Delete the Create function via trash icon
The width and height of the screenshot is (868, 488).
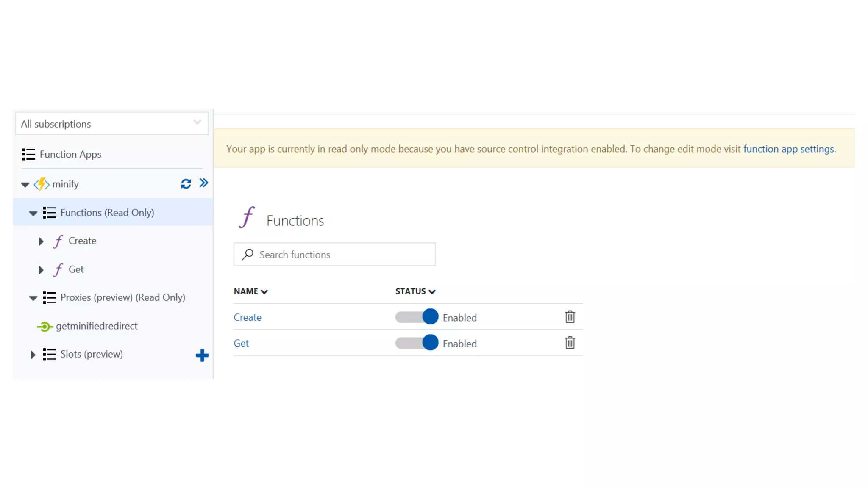click(x=570, y=317)
